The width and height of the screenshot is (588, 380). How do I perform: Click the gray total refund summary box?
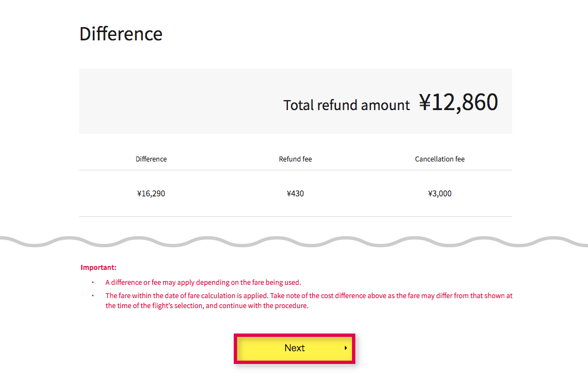pos(296,101)
